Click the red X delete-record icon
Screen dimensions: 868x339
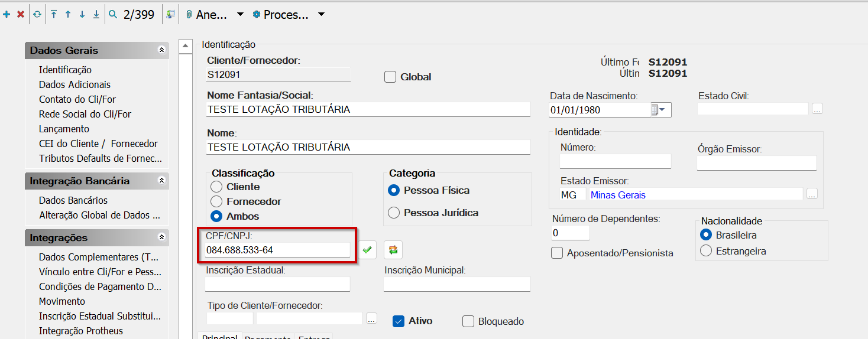click(x=21, y=15)
